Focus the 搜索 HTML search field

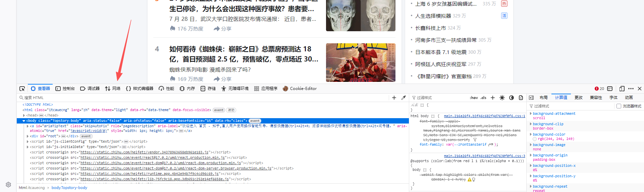point(203,98)
